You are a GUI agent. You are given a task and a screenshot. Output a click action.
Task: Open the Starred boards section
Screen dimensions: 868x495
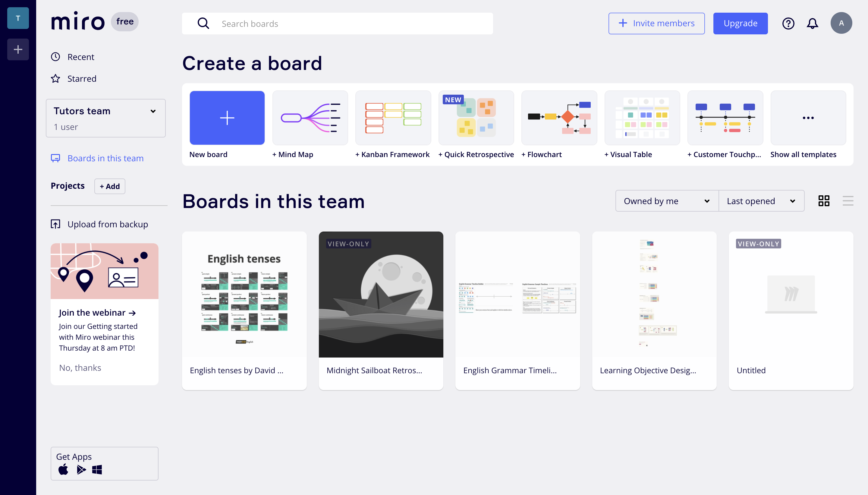click(82, 79)
